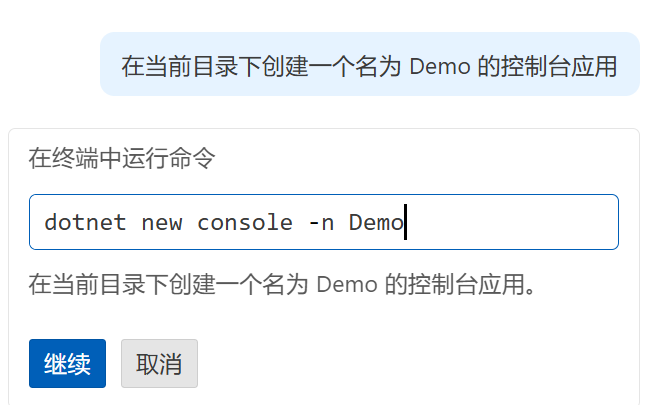653x405 pixels.
Task: Click the blue 继续 button
Action: pos(67,363)
